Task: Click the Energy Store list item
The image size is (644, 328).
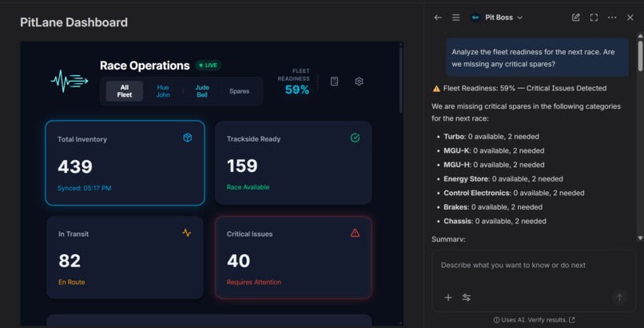Action: tap(503, 178)
